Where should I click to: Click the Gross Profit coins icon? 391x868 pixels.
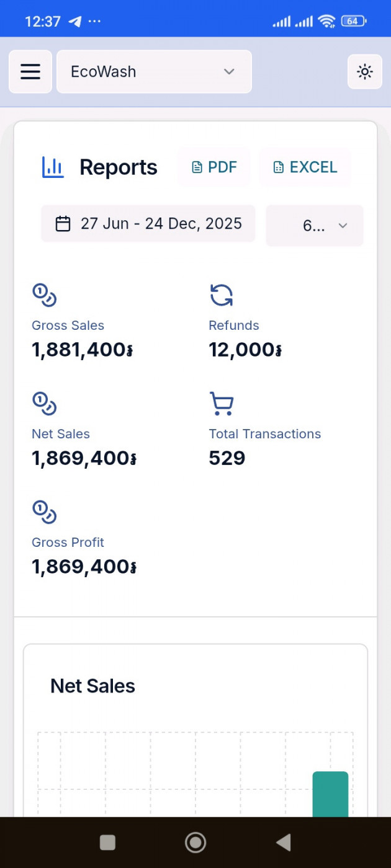click(x=45, y=512)
